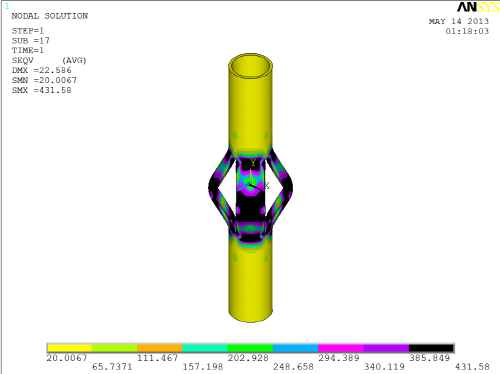Click the blue 248.658 legend band
The image size is (500, 374).
[x=296, y=348]
